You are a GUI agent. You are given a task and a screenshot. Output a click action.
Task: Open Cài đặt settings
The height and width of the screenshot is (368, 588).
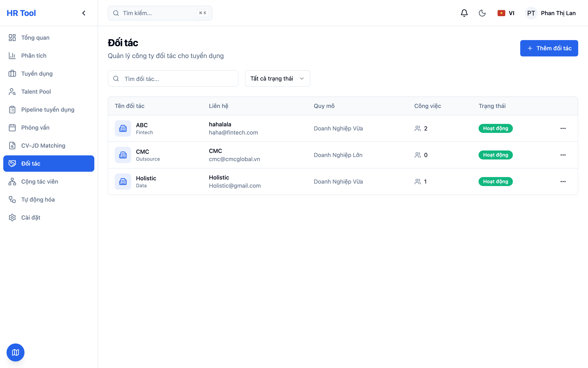coord(49,218)
